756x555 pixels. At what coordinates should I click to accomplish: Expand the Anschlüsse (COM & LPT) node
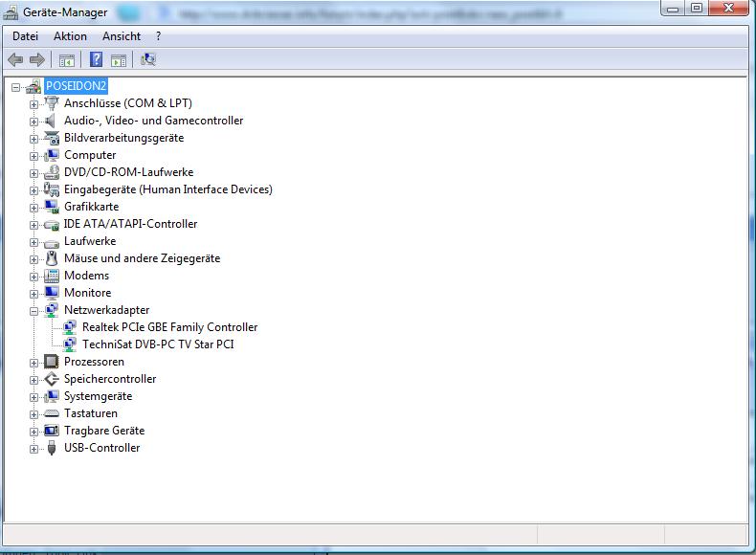(x=33, y=104)
